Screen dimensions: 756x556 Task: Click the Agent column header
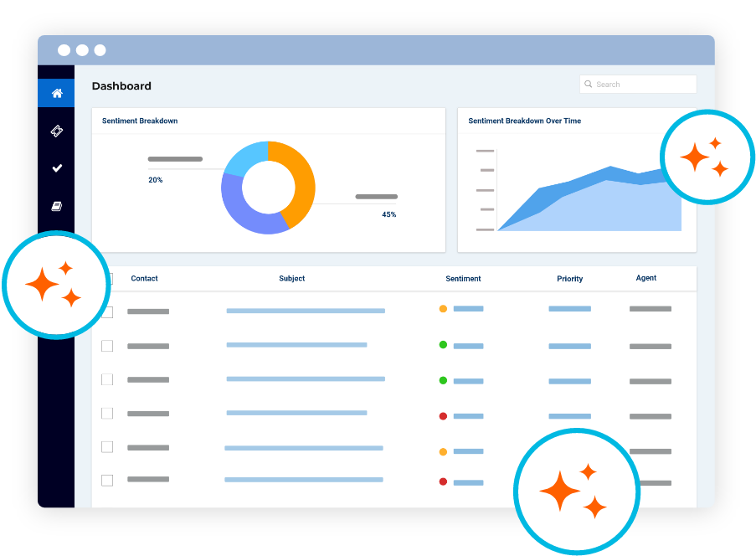click(645, 278)
